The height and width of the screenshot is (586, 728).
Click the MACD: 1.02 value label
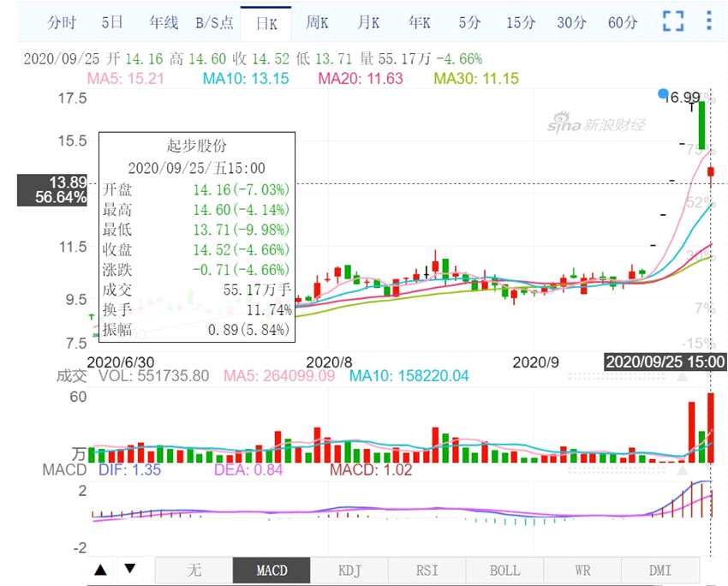(x=371, y=469)
